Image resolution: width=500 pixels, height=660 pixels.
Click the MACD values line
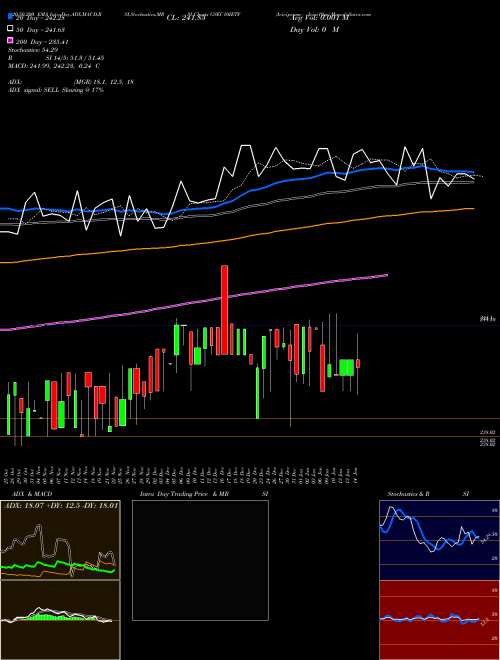click(x=54, y=66)
